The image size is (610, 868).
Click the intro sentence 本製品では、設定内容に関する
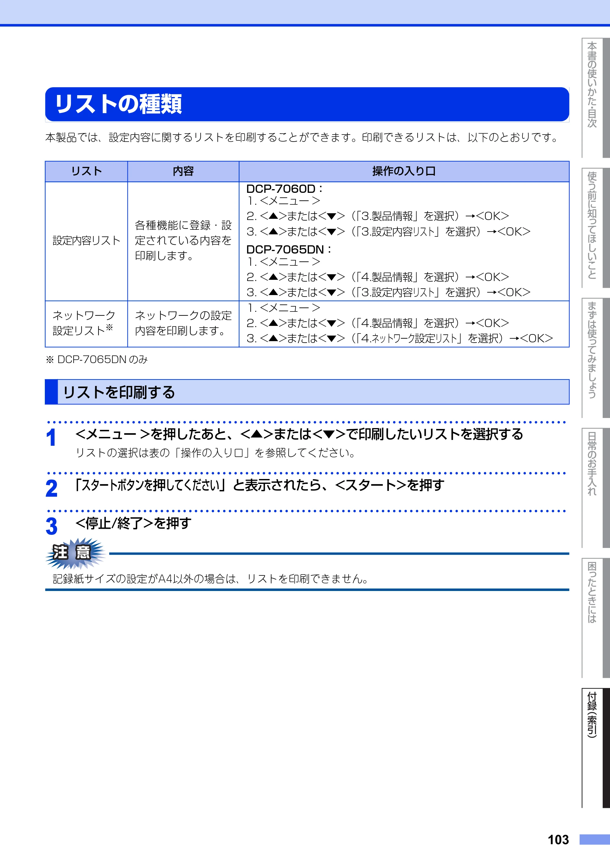click(302, 137)
